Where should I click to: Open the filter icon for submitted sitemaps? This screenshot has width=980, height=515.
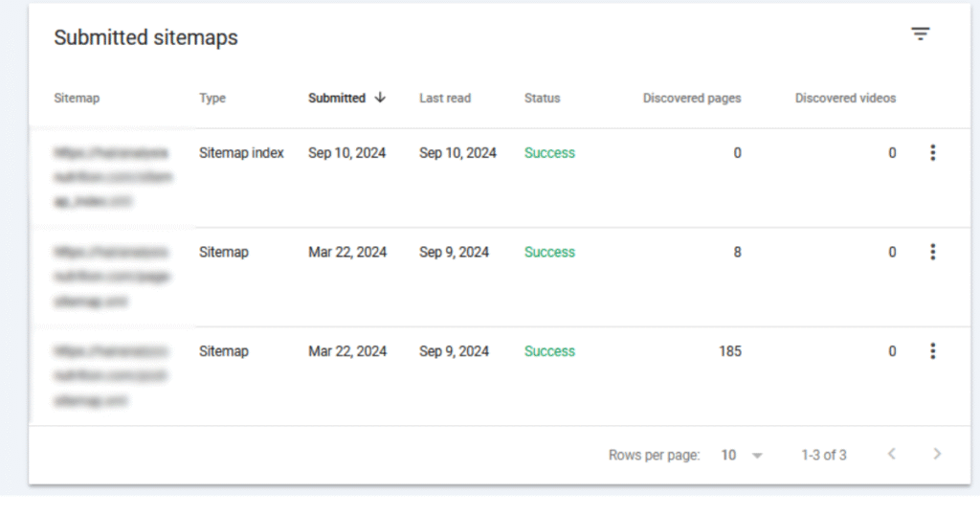[920, 34]
